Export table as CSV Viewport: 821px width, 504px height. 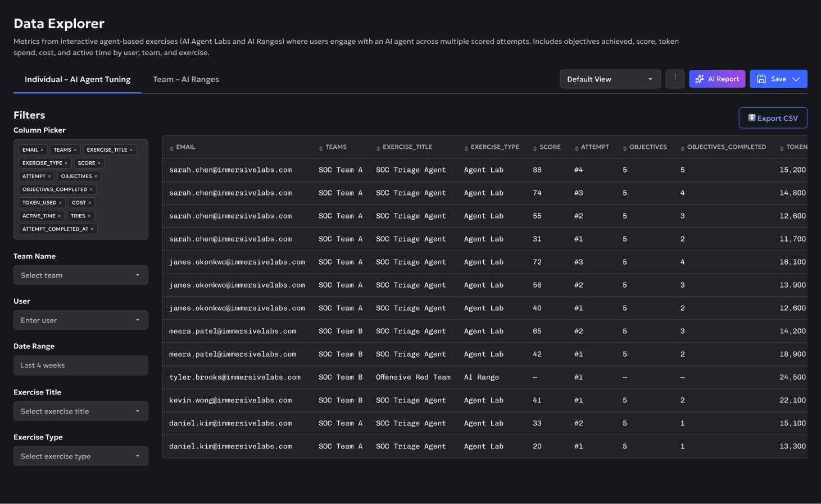tap(773, 118)
